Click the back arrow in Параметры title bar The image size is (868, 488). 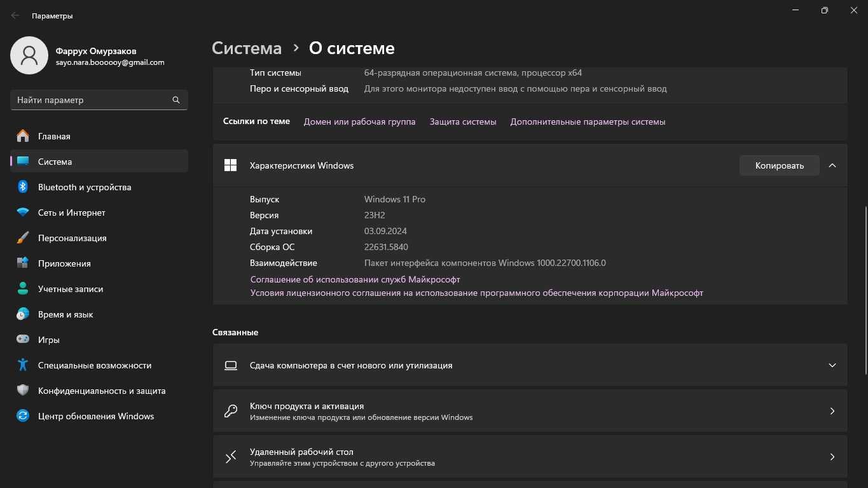click(15, 16)
